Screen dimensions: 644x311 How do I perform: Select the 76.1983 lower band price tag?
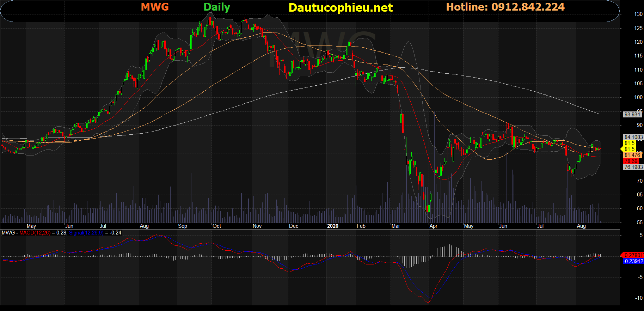633,167
